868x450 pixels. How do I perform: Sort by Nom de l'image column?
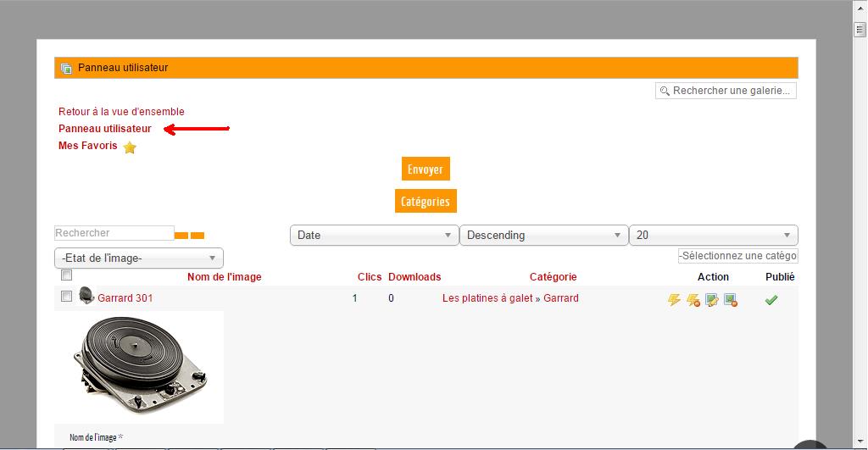click(x=224, y=277)
